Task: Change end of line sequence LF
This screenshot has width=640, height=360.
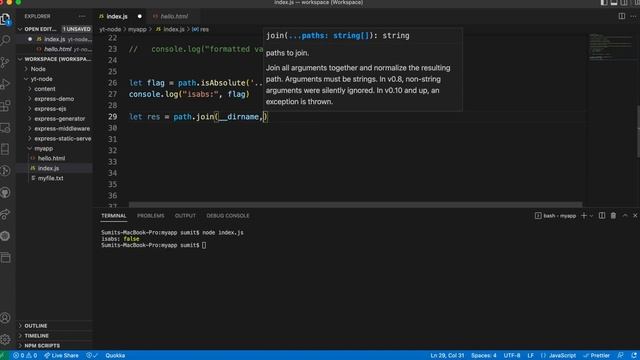Action: pos(531,356)
